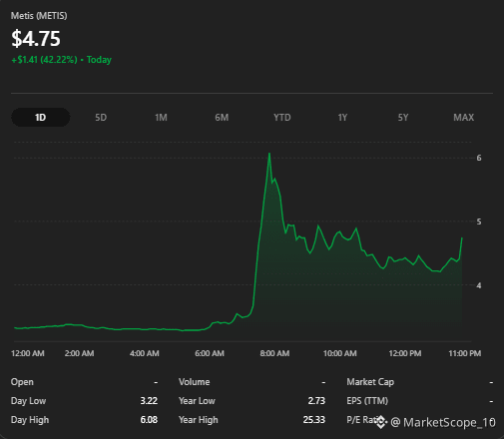The image size is (504, 439).
Task: Click the Day Low label
Action: pyautogui.click(x=28, y=401)
